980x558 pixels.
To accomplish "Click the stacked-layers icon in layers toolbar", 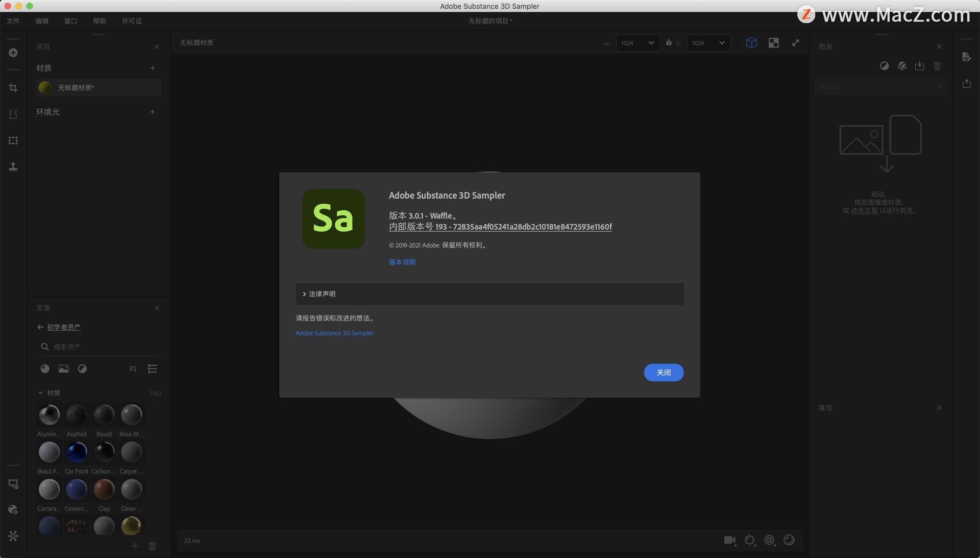I will [902, 66].
